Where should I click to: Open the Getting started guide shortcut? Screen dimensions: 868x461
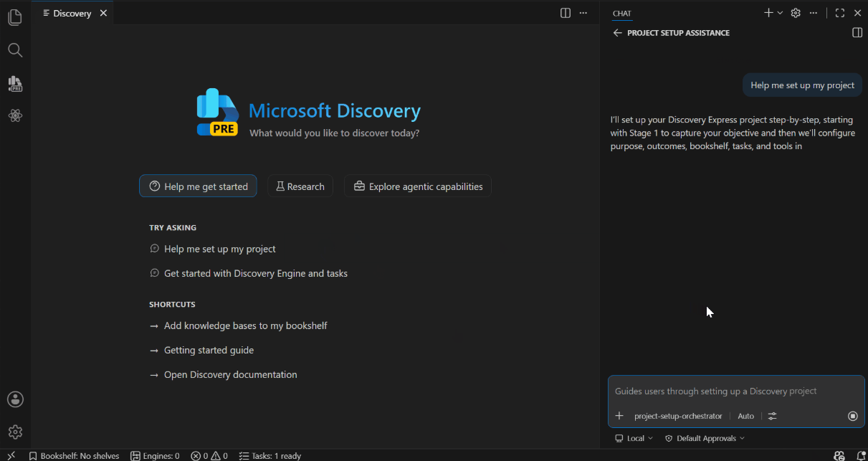coord(201,350)
